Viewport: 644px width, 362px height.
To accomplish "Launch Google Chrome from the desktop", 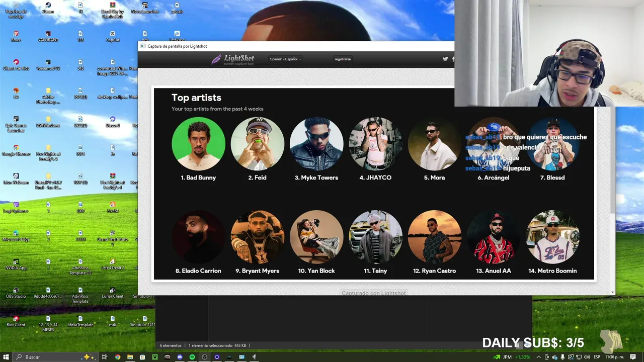I will (16, 150).
